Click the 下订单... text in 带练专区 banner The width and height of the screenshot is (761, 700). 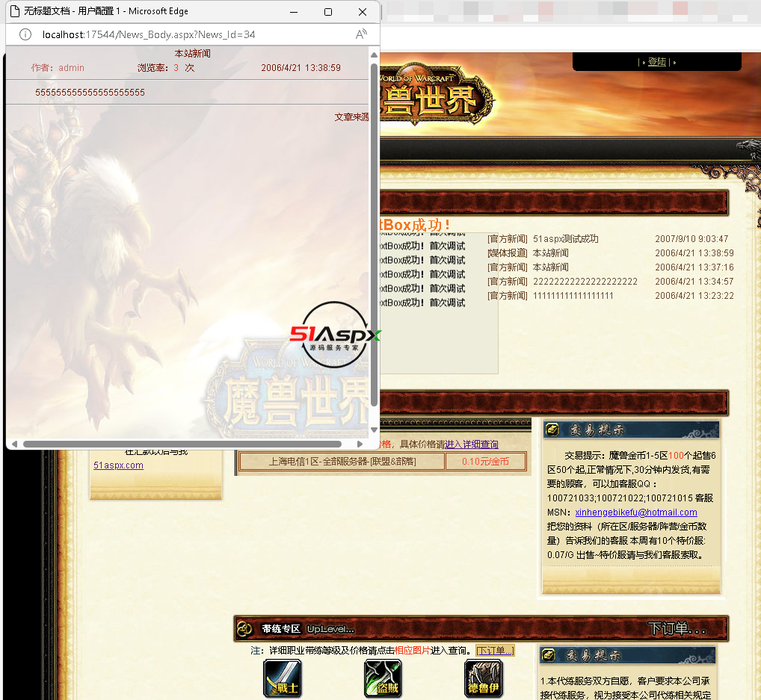click(x=677, y=629)
